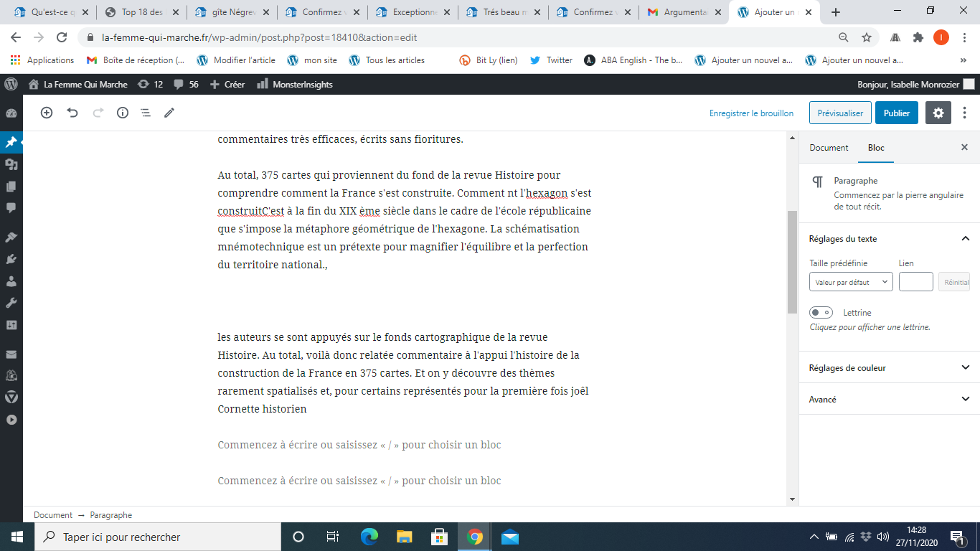Click the pencil tools icon
Viewport: 980px width, 551px height.
[x=169, y=113]
